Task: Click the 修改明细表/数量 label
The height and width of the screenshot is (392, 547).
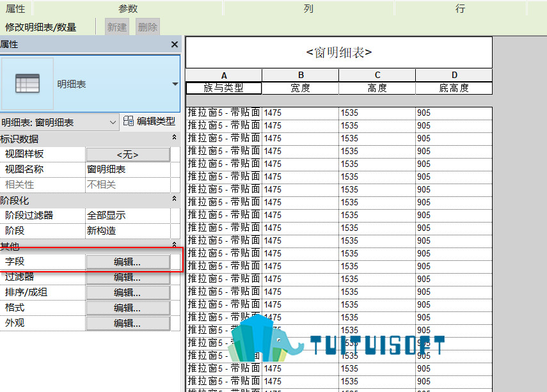Action: coord(40,27)
